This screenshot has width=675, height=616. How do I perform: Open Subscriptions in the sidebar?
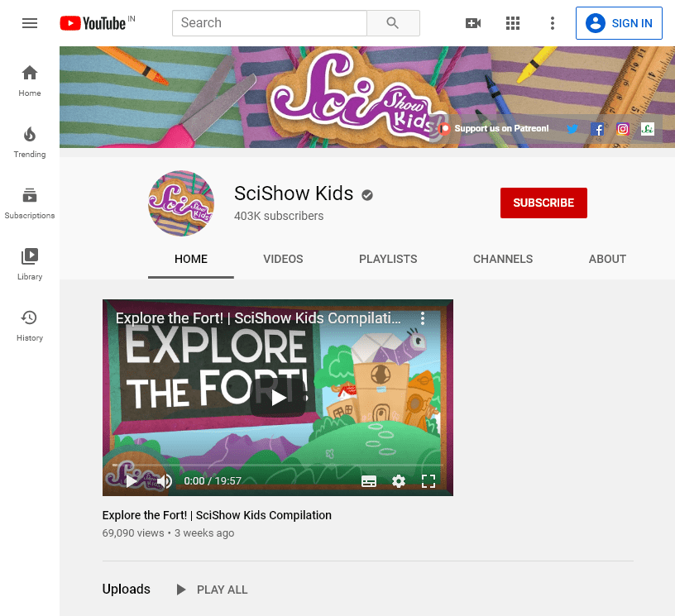30,203
